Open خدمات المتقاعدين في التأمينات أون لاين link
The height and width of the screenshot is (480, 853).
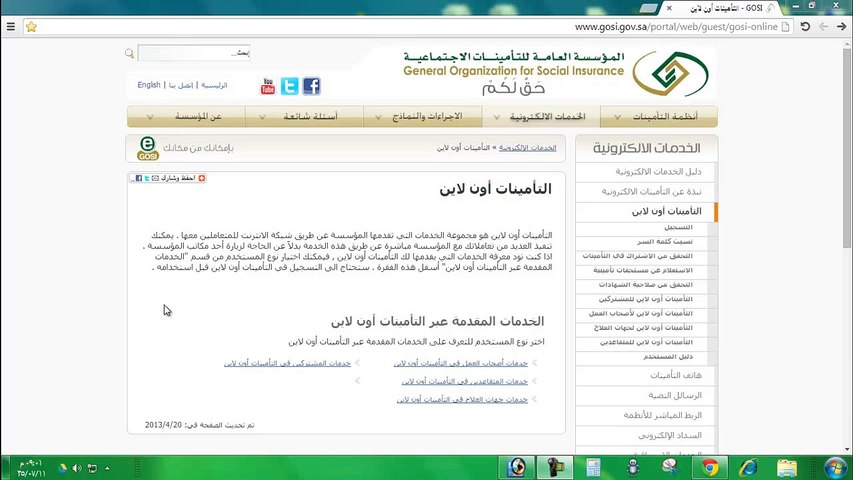tap(465, 381)
